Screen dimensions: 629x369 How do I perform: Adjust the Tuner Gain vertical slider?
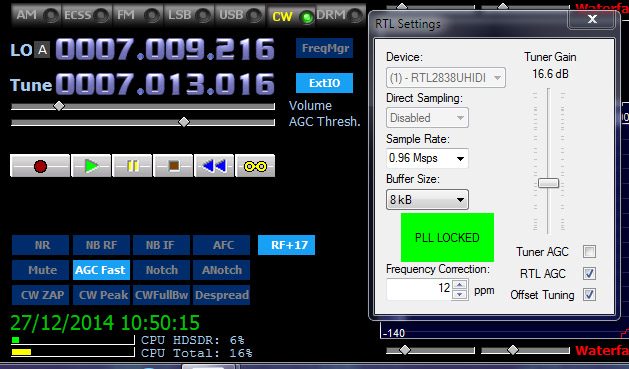click(x=548, y=183)
